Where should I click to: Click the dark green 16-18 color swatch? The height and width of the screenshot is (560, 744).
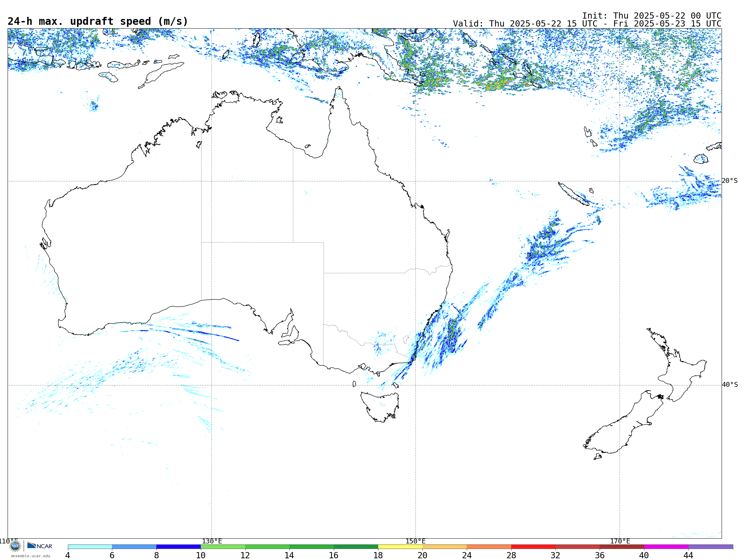356,547
